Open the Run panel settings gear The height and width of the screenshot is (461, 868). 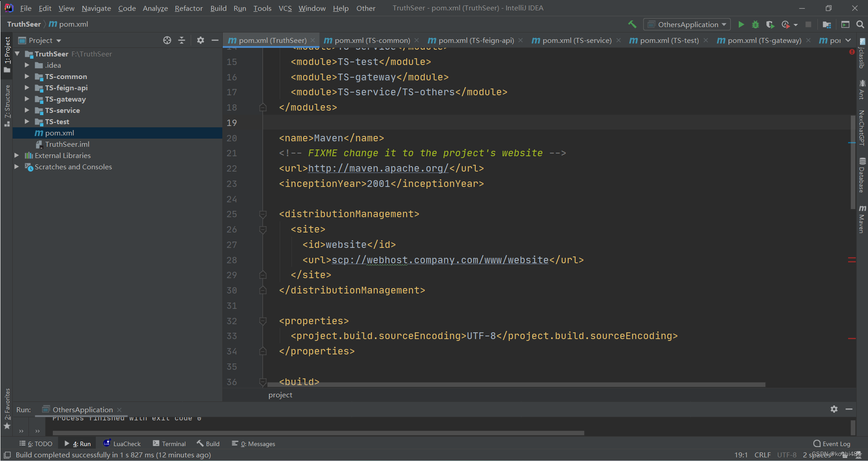pyautogui.click(x=834, y=409)
